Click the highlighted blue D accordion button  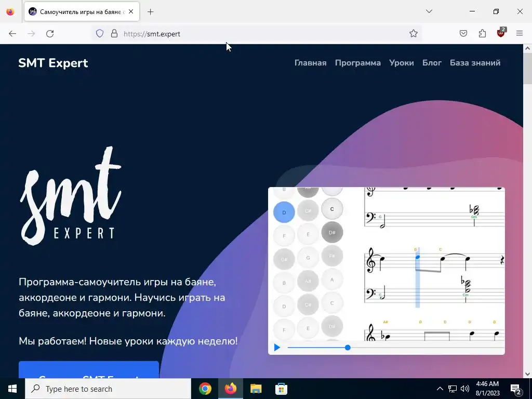click(x=284, y=212)
